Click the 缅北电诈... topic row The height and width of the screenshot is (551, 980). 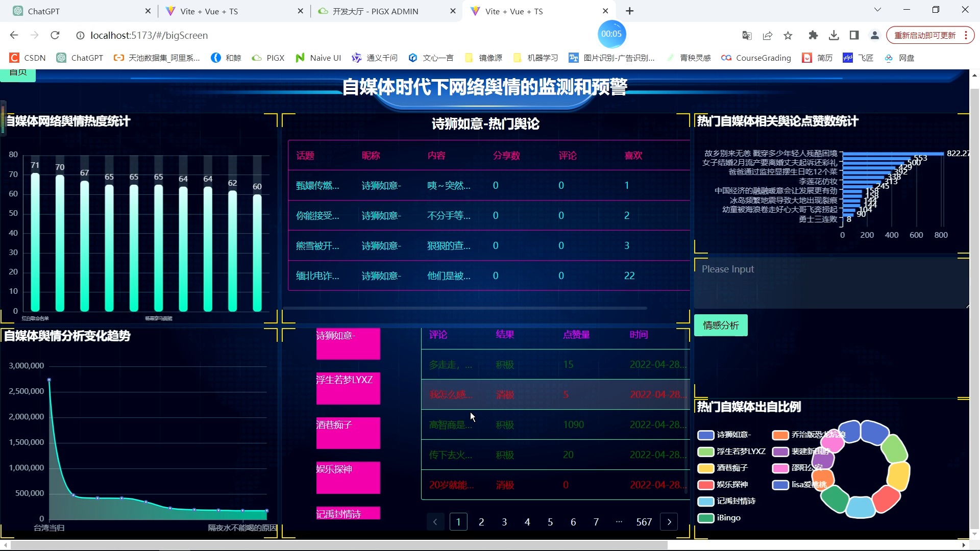click(489, 275)
